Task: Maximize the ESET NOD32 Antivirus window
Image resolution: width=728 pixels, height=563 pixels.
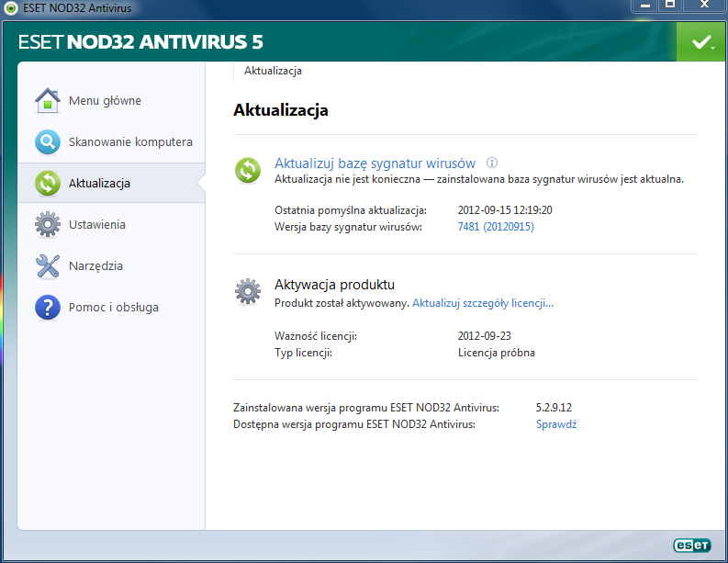Action: (x=670, y=6)
